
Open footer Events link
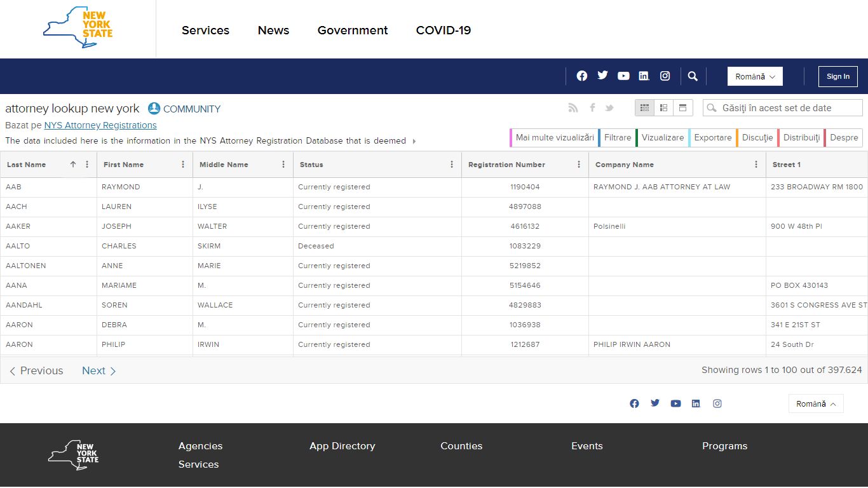pos(587,446)
